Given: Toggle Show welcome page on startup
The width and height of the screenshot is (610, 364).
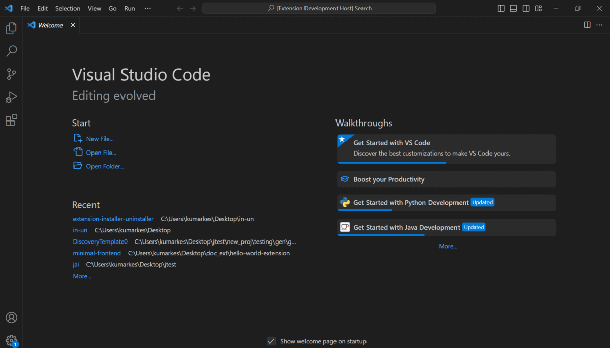Looking at the screenshot, I should click(x=271, y=341).
